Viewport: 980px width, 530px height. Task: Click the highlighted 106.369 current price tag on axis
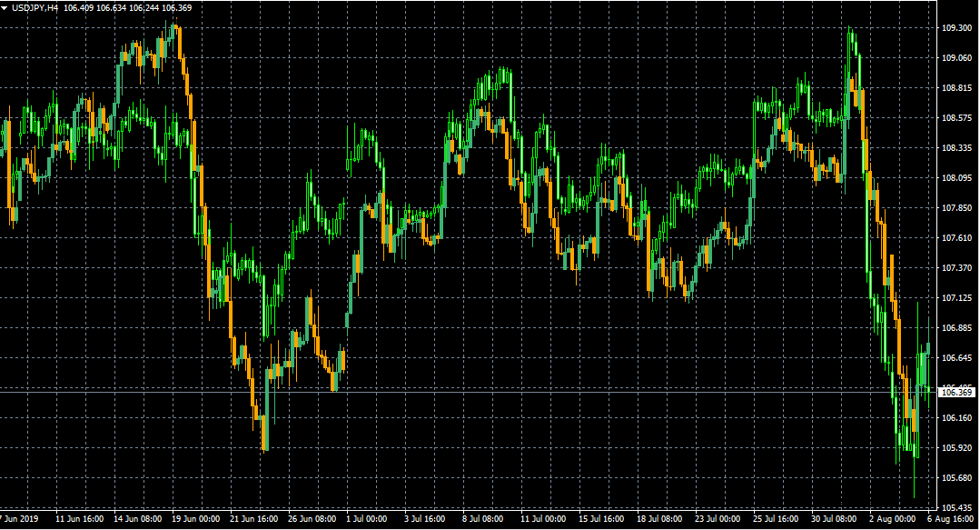tap(957, 393)
